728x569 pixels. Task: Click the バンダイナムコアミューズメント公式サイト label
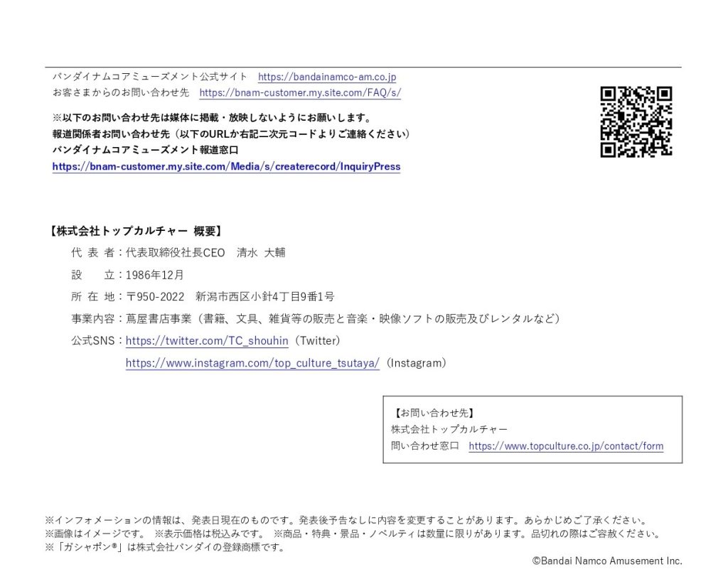pos(150,77)
